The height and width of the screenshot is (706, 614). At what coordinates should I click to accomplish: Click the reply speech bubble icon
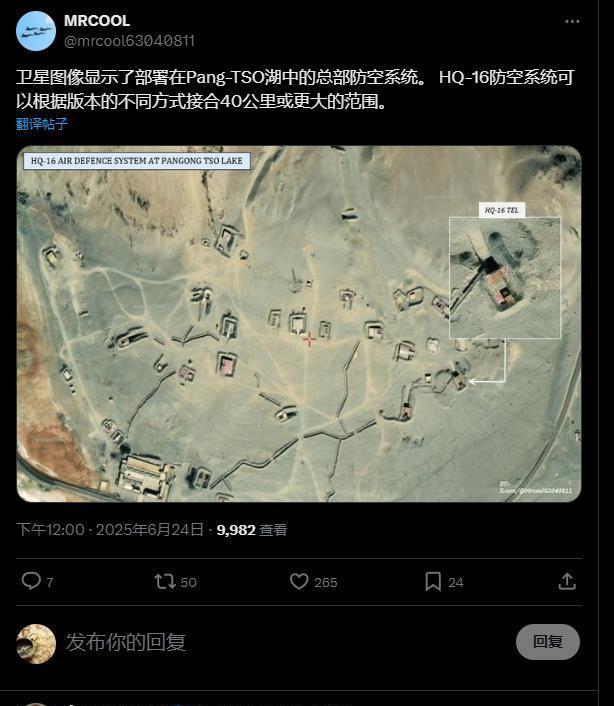[31, 581]
